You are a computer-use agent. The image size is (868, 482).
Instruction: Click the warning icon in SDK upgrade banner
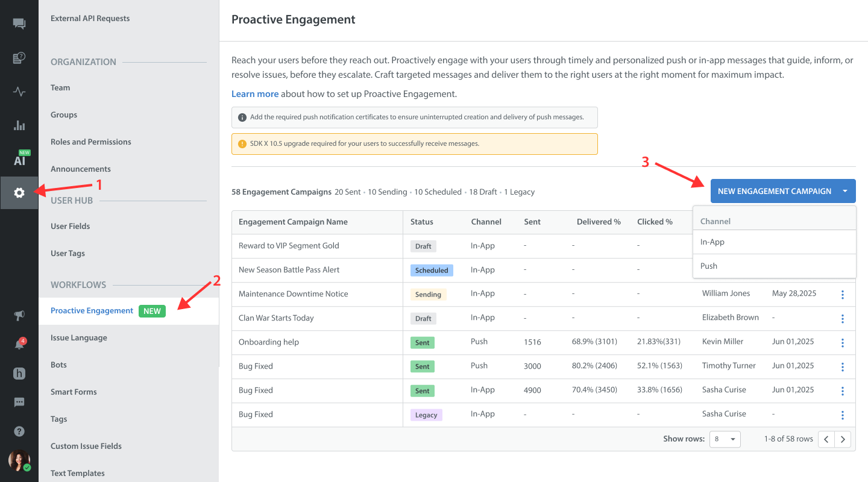[242, 144]
